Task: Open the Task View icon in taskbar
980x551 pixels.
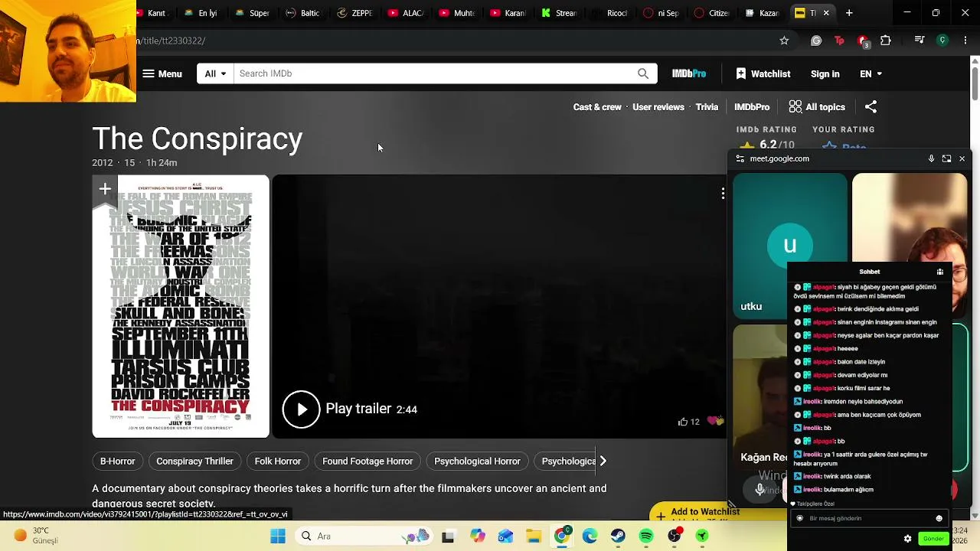Action: pyautogui.click(x=448, y=536)
